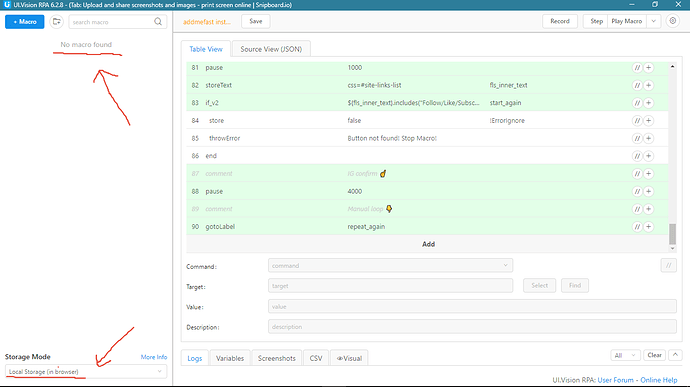Click the Find target button

click(x=575, y=285)
